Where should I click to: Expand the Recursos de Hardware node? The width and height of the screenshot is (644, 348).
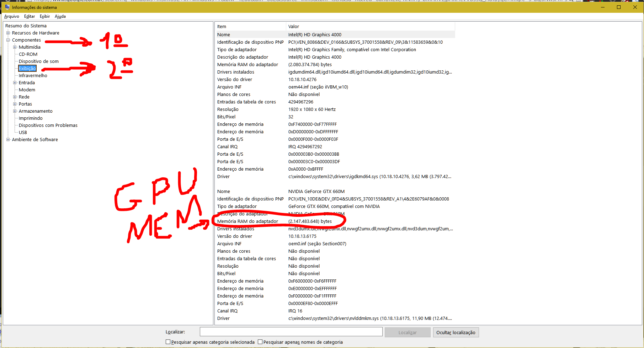pyautogui.click(x=8, y=33)
